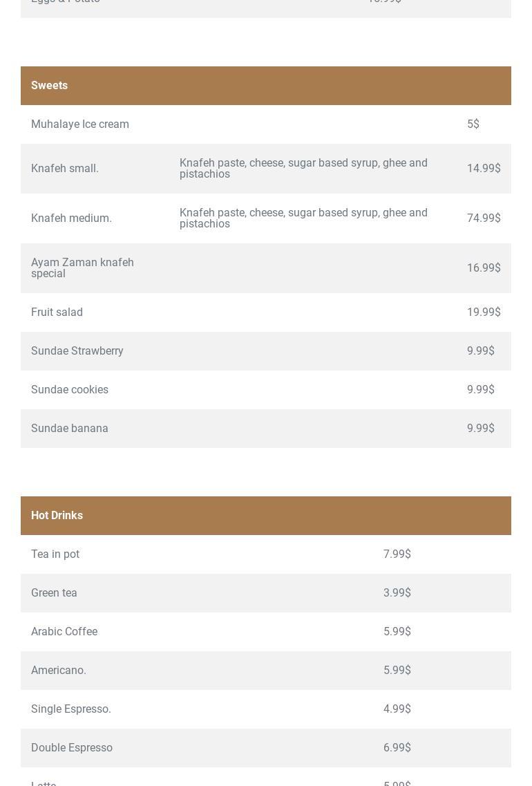Select Sundae Strawberry item
Image resolution: width=532 pixels, height=786 pixels.
point(77,351)
